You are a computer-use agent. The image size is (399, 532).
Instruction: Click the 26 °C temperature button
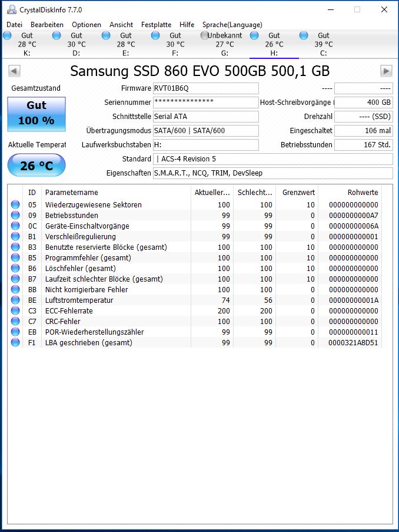point(36,165)
